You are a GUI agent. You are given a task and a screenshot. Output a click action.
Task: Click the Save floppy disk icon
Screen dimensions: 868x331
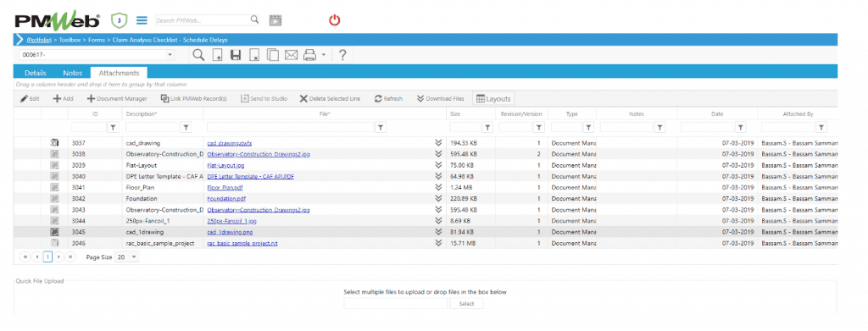(236, 55)
